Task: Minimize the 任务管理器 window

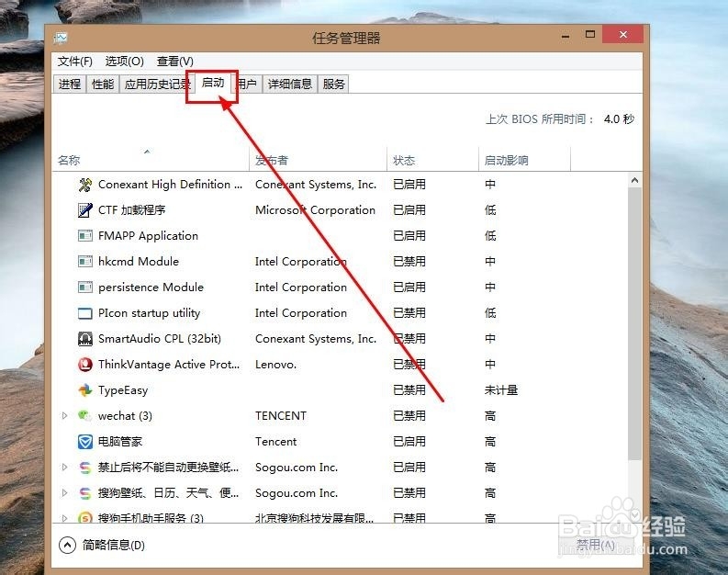Action: pyautogui.click(x=566, y=36)
